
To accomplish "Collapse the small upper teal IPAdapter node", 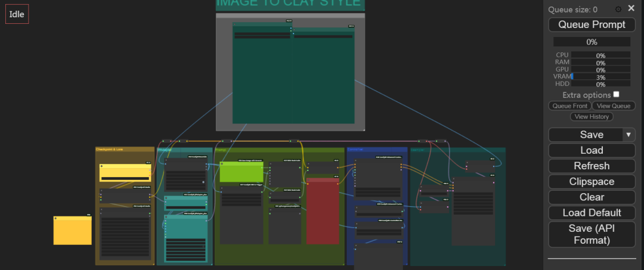I will point(166,198).
